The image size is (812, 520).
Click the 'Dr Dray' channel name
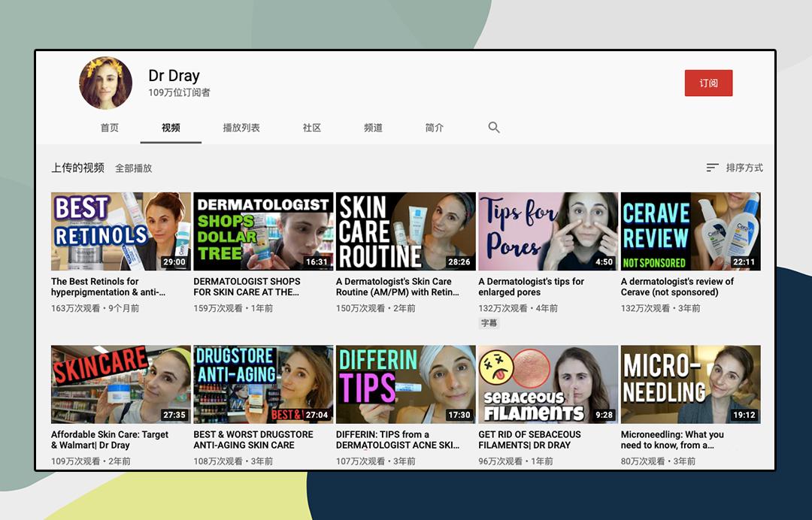[174, 76]
